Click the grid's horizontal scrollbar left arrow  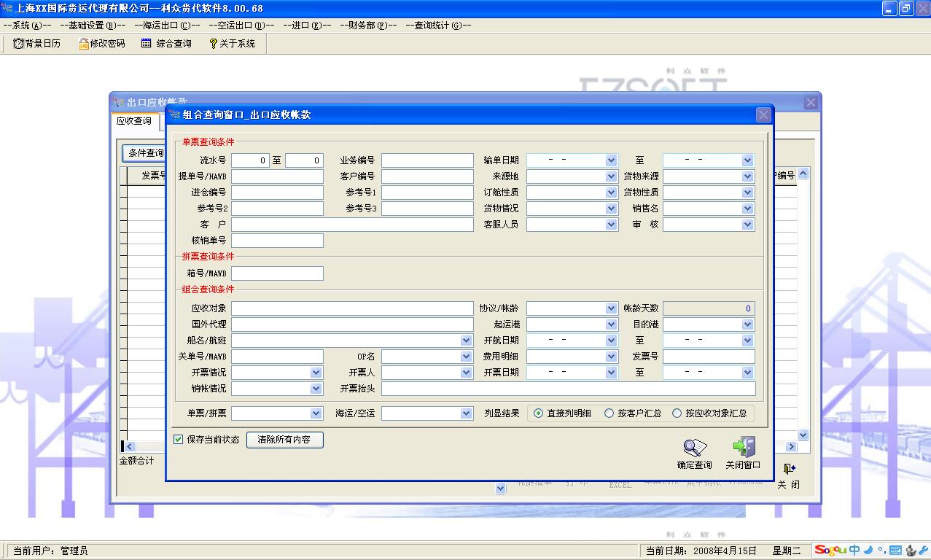click(x=129, y=446)
